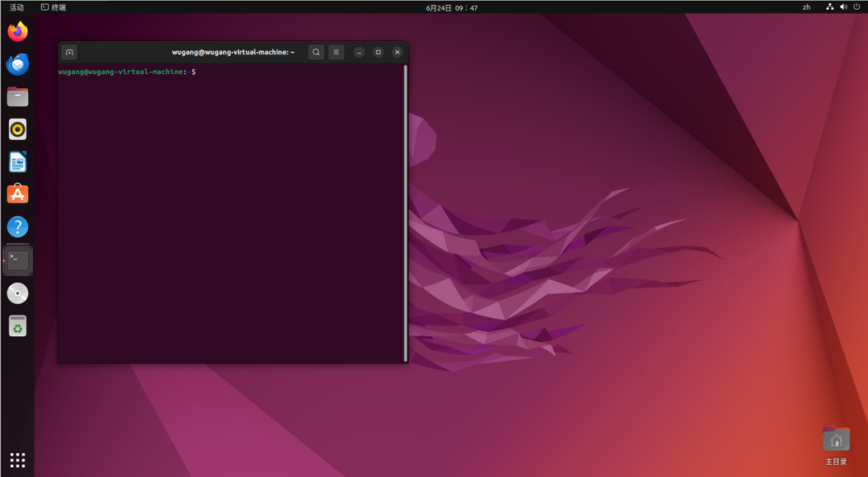Open Ubuntu Software store
Image resolution: width=868 pixels, height=477 pixels.
[x=18, y=195]
